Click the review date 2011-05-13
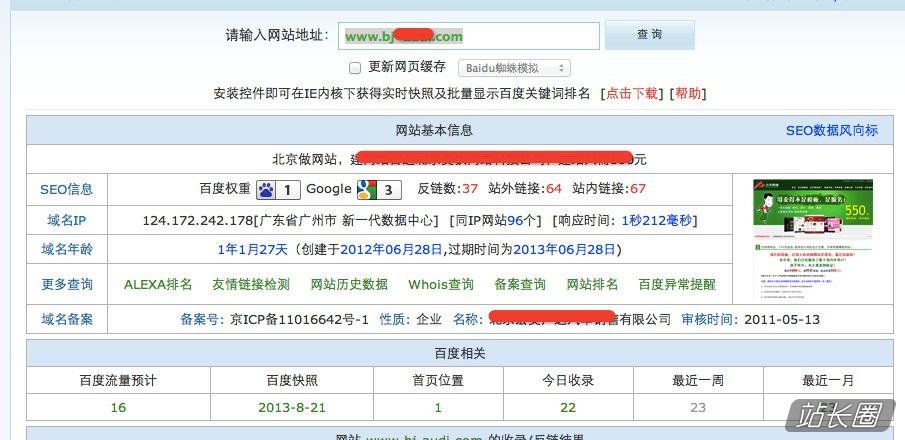The height and width of the screenshot is (440, 905). tap(782, 319)
